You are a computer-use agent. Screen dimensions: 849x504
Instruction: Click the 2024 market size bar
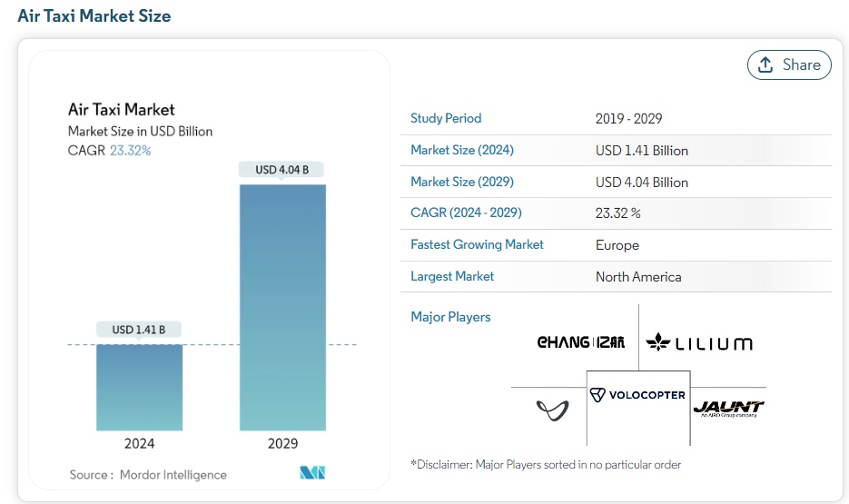pyautogui.click(x=140, y=388)
